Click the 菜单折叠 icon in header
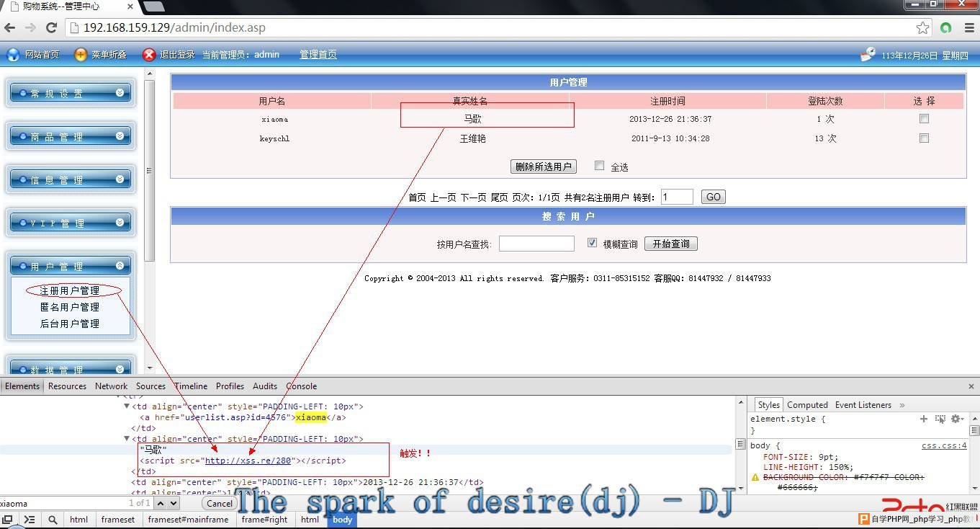The width and height of the screenshot is (980, 529). (81, 55)
